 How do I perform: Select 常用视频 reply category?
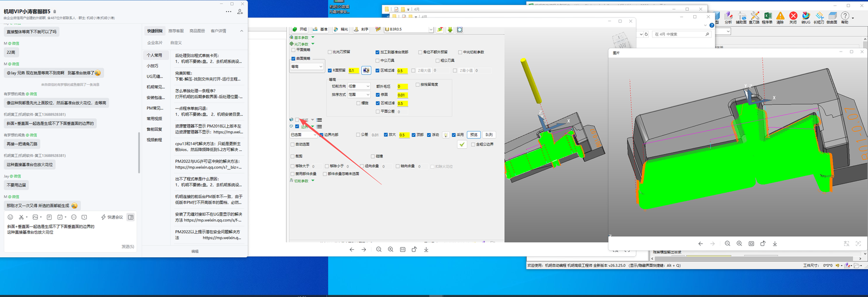coord(154,118)
